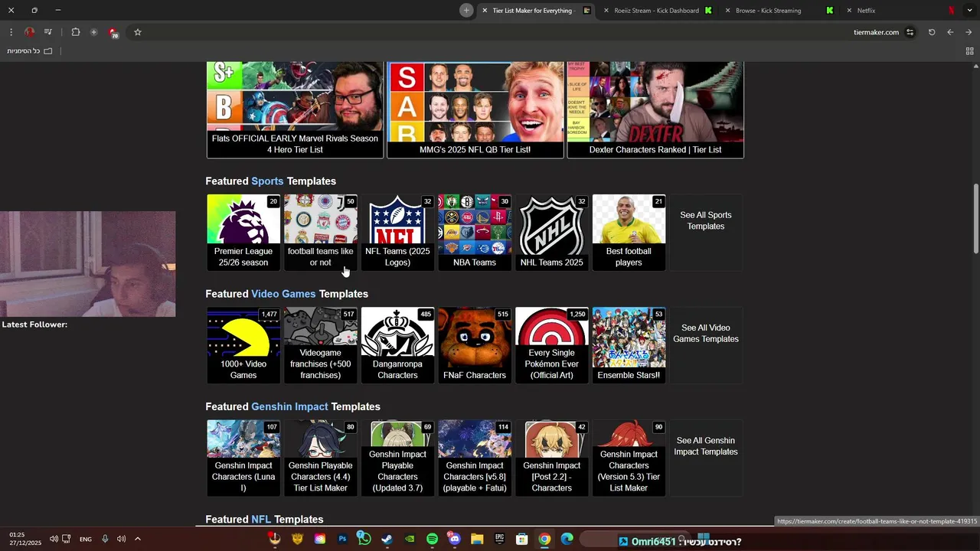Viewport: 980px width, 551px height.
Task: Open File Explorer from the taskbar
Action: coord(477,539)
